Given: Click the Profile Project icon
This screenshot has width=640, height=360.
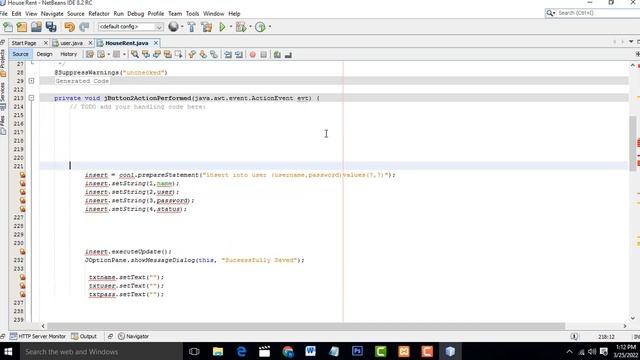Looking at the screenshot, I should click(260, 27).
